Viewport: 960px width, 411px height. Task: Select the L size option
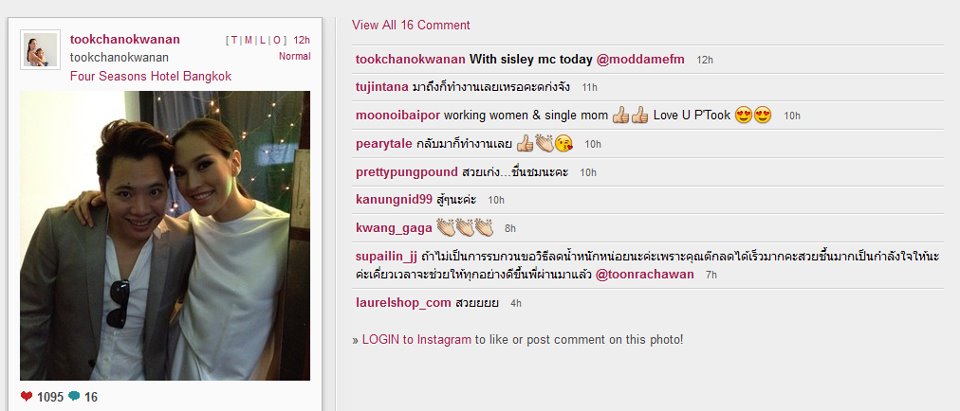pyautogui.click(x=263, y=40)
